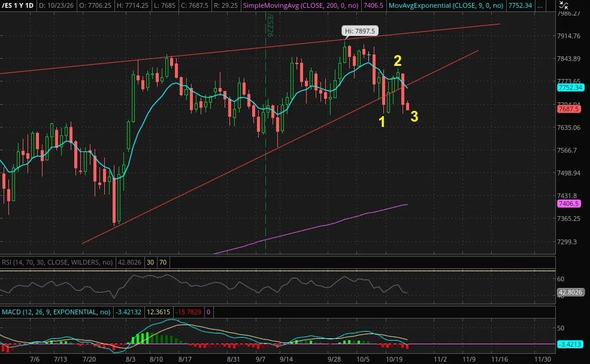Screen dimensions: 590x364
Task: Click the range value R: 29.25
Action: [x=225, y=5]
